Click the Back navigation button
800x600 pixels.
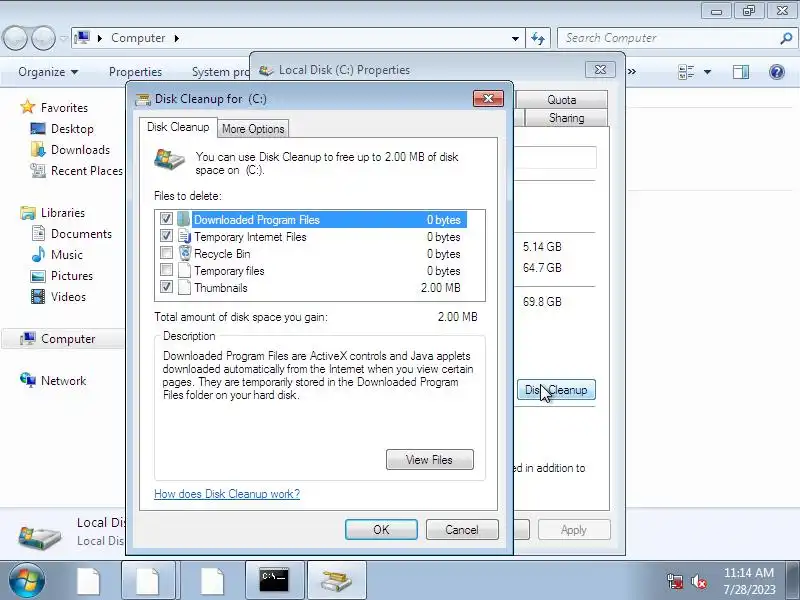pyautogui.click(x=14, y=38)
